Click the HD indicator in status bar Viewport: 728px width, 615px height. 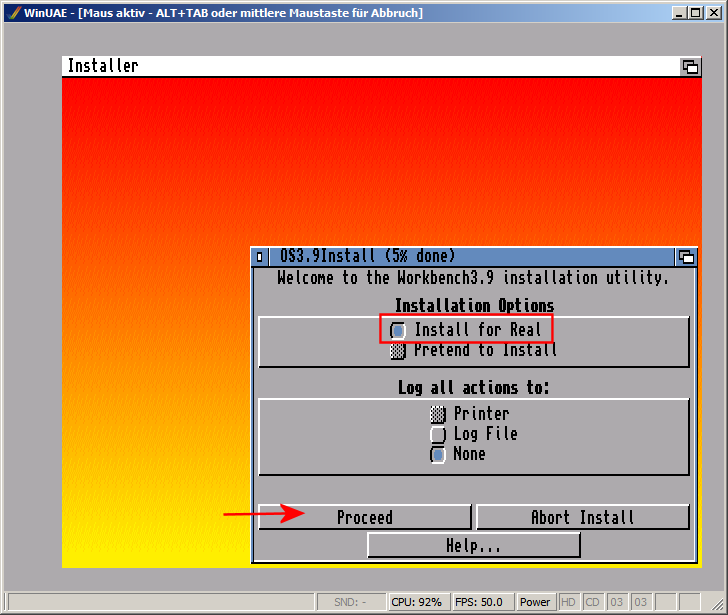568,602
